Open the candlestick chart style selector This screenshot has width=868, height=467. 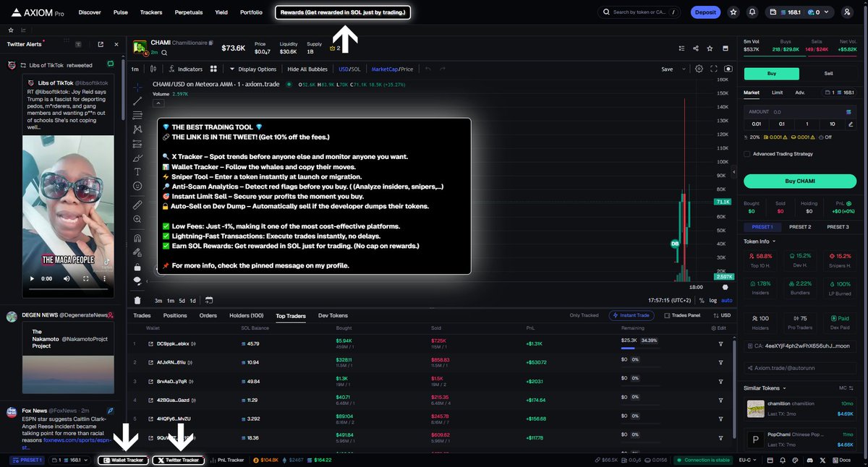[x=153, y=69]
